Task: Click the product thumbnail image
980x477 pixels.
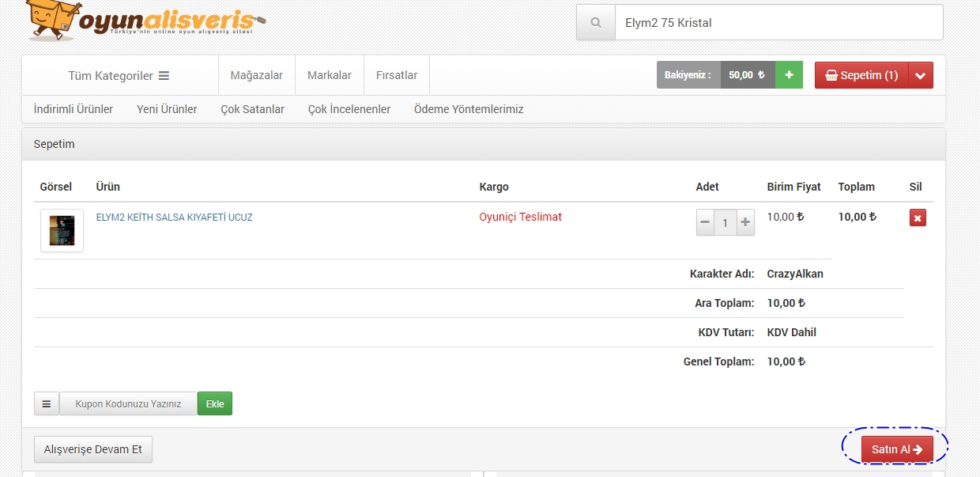Action: (62, 231)
